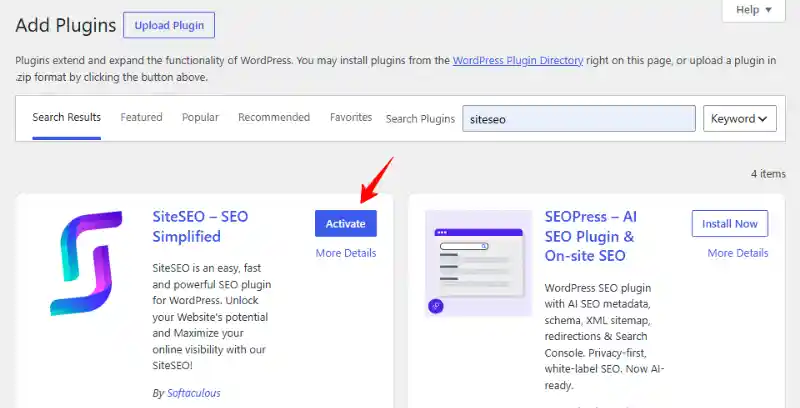Open More Details for SEOPress
800x408 pixels.
click(x=738, y=253)
